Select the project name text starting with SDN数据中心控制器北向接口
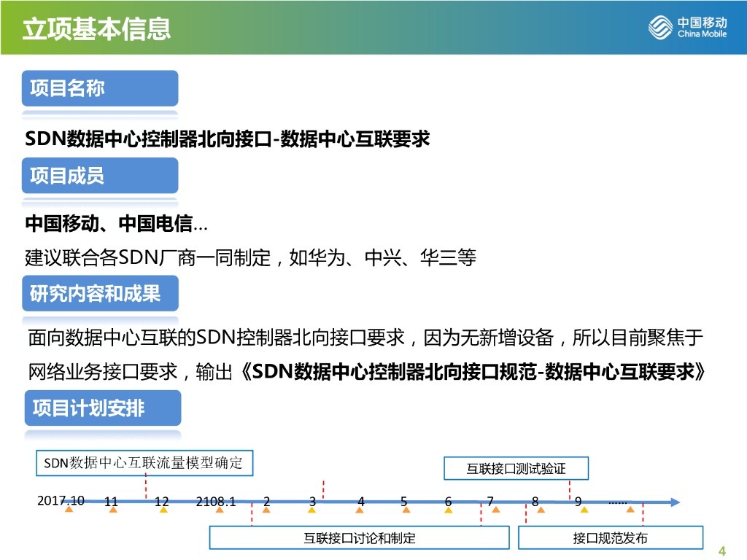 click(228, 139)
